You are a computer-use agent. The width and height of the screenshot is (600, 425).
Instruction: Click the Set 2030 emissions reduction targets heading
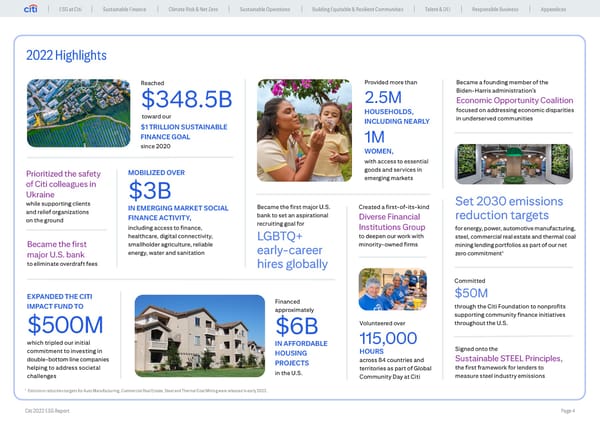tap(510, 208)
